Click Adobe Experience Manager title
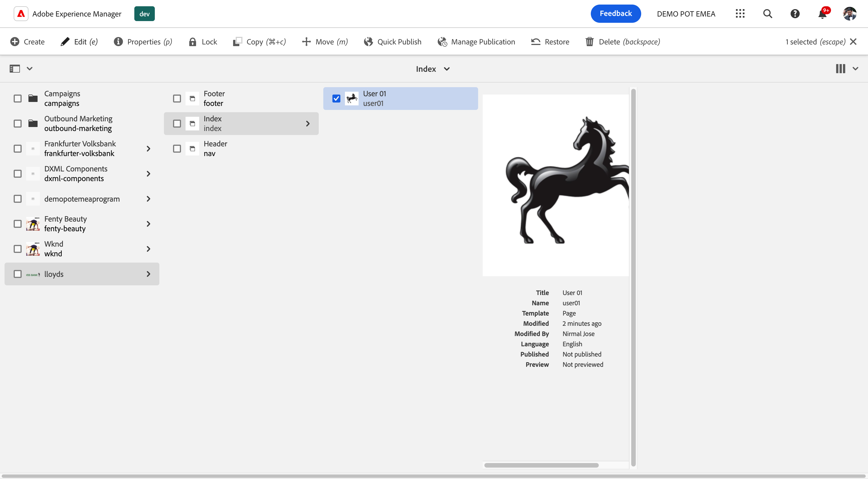The height and width of the screenshot is (479, 868). point(77,14)
